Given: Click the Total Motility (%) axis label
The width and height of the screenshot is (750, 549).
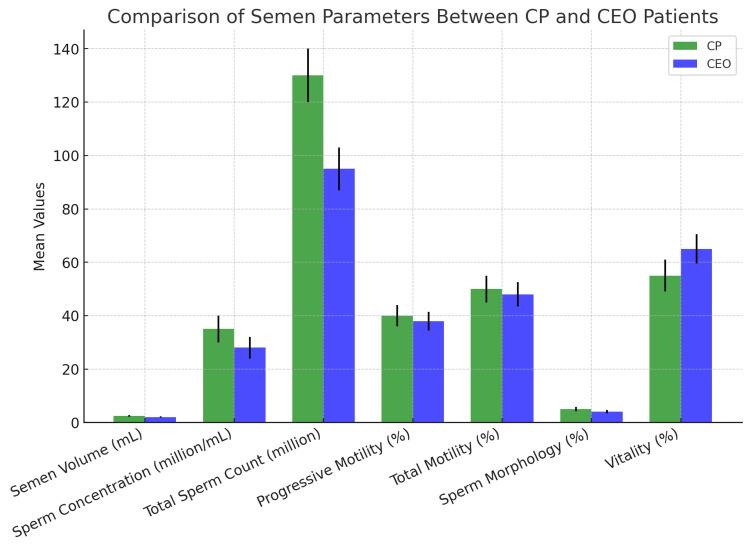Looking at the screenshot, I should pos(444,457).
